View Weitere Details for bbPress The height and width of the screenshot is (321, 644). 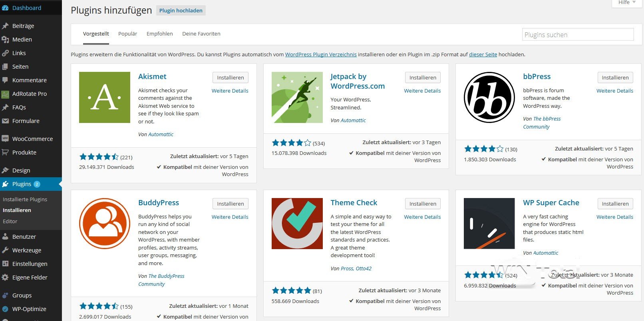click(x=615, y=91)
